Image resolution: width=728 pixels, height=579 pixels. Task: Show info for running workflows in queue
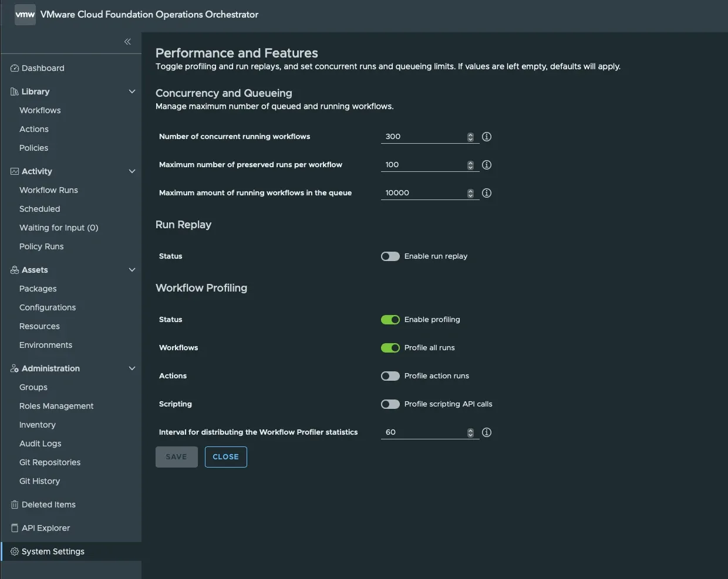[x=487, y=193]
